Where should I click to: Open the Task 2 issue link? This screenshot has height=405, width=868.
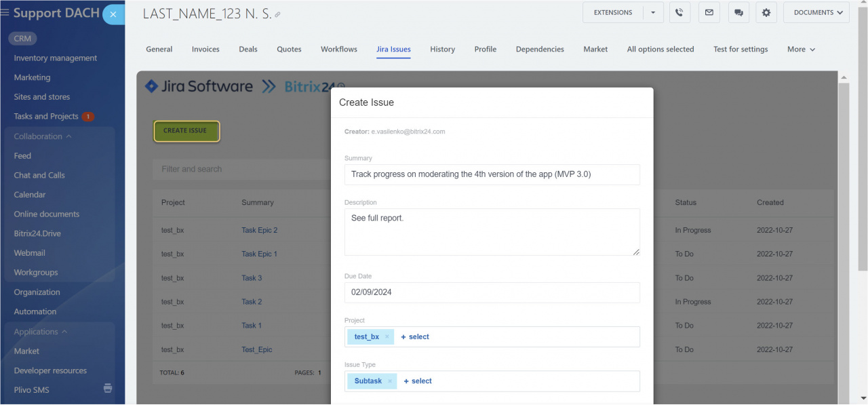pos(252,302)
